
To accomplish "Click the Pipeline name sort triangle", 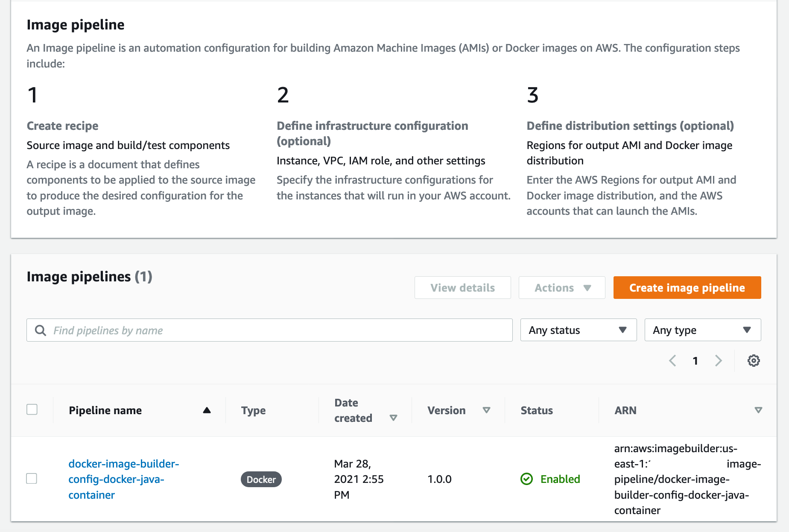I will (x=207, y=410).
